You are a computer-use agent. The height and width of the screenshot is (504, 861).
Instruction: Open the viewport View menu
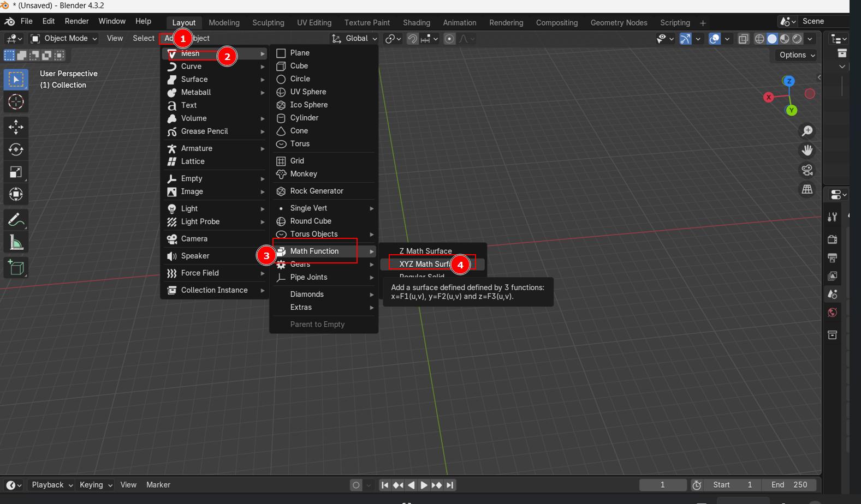point(115,38)
